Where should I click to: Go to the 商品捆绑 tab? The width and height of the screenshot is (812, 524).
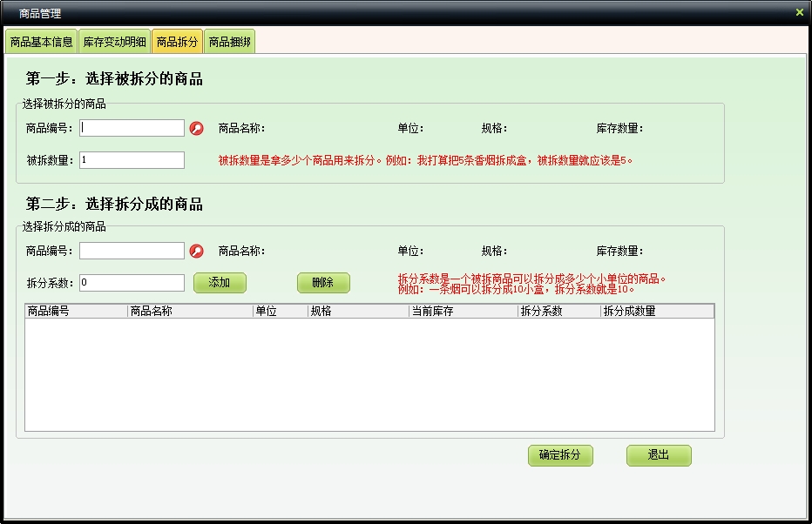[230, 42]
